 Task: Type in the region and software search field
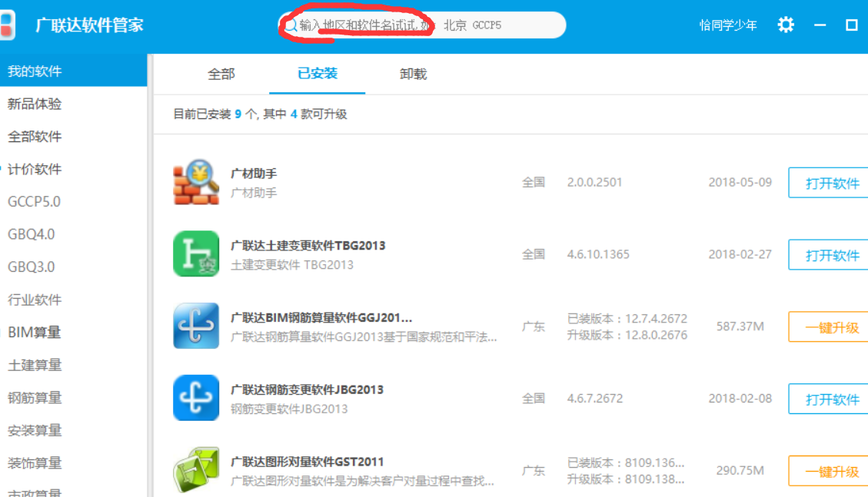(422, 25)
